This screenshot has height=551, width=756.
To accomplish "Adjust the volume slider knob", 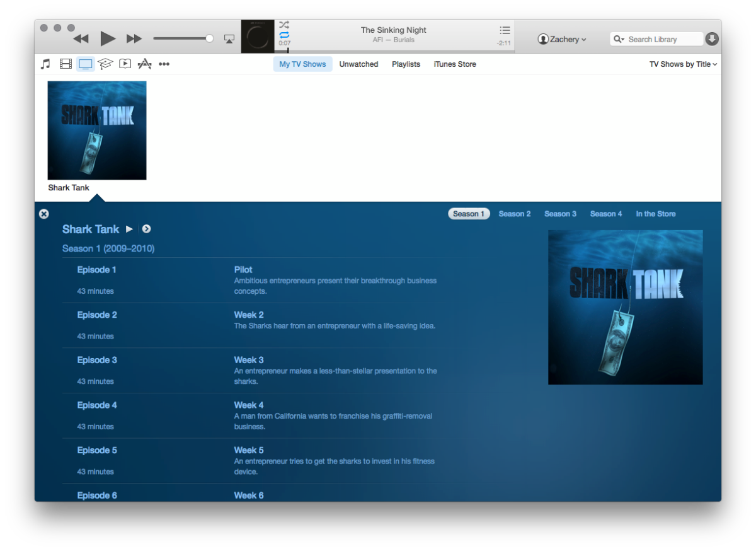I will pyautogui.click(x=210, y=38).
